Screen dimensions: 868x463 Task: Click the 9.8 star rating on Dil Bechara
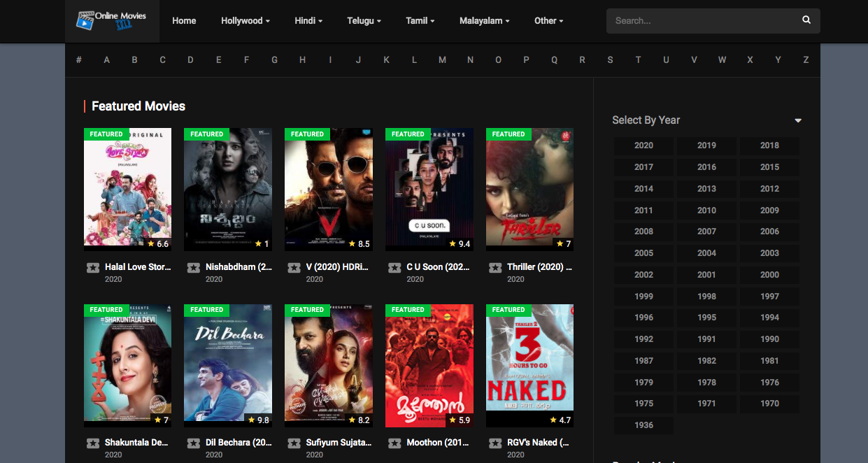click(258, 420)
